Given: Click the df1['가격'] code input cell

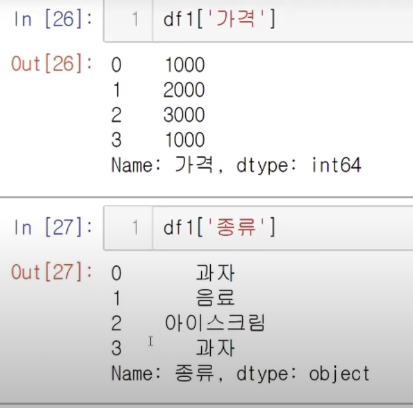Looking at the screenshot, I should [x=258, y=20].
